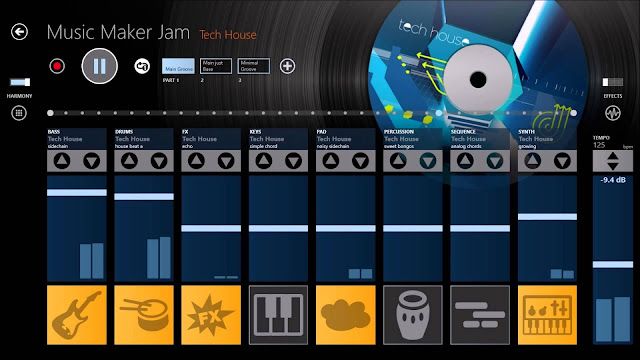The image size is (640, 360).
Task: Click the 125 tempo value
Action: coord(599,145)
